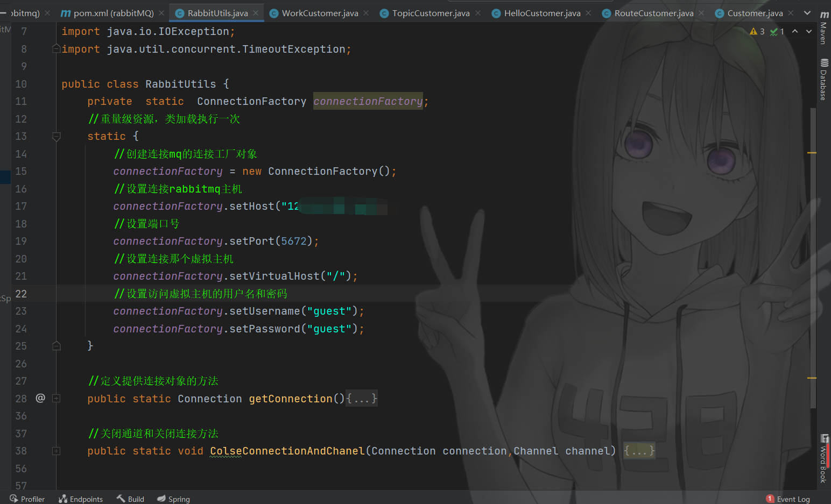The image size is (831, 504).
Task: Open the Word Book tool window
Action: coord(824,459)
